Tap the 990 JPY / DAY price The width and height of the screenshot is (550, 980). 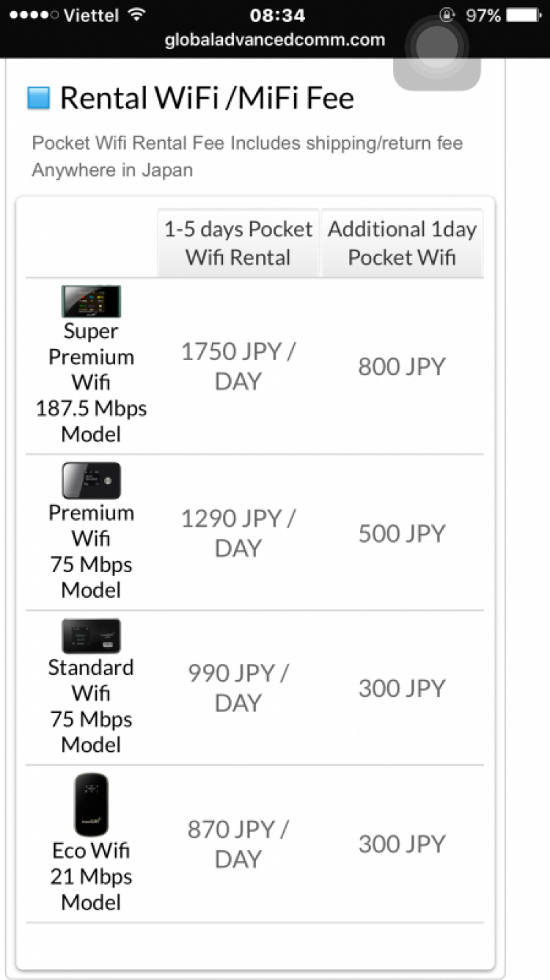(238, 687)
